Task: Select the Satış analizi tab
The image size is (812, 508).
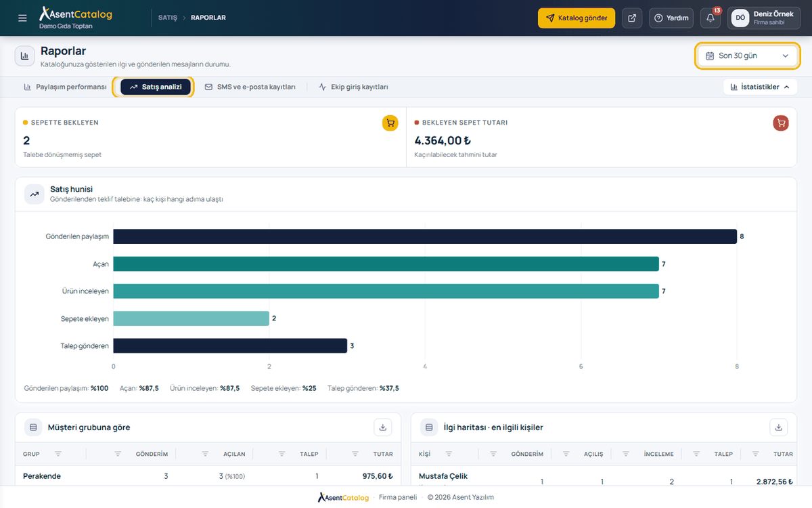Action: click(x=156, y=87)
